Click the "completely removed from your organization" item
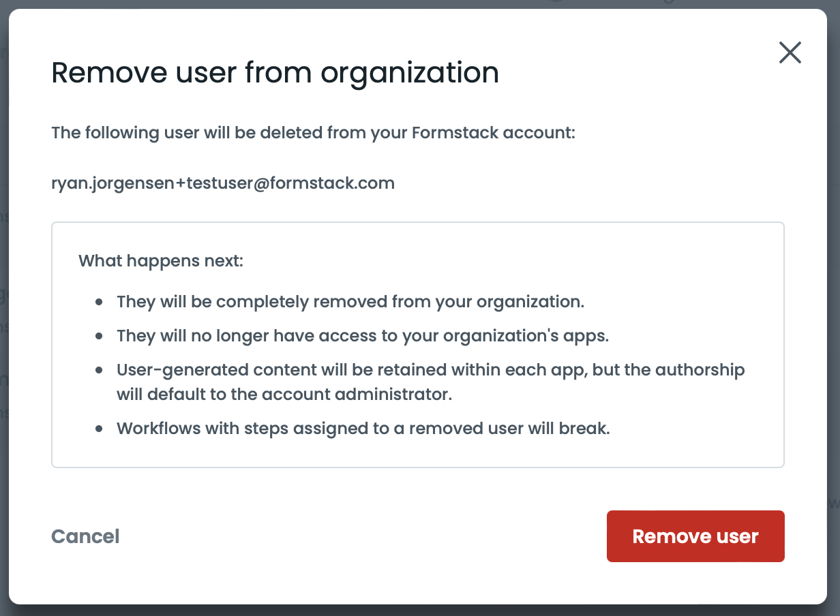The width and height of the screenshot is (840, 616). [x=350, y=302]
